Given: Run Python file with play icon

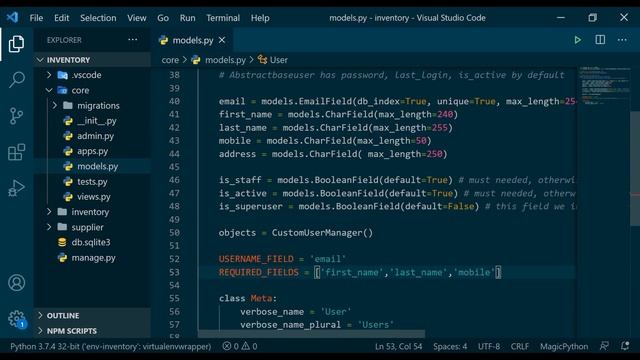Looking at the screenshot, I should point(577,40).
